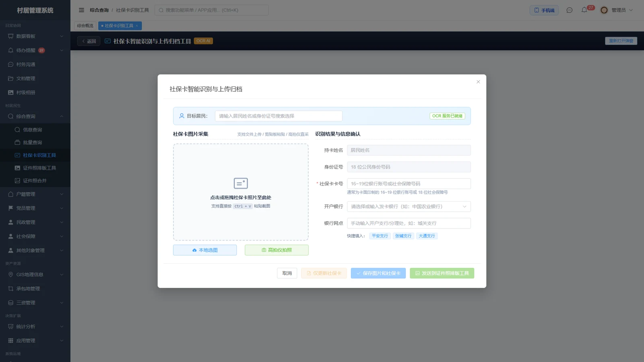The width and height of the screenshot is (644, 362).
Task: Click the 手机端 mobile button
Action: [544, 10]
